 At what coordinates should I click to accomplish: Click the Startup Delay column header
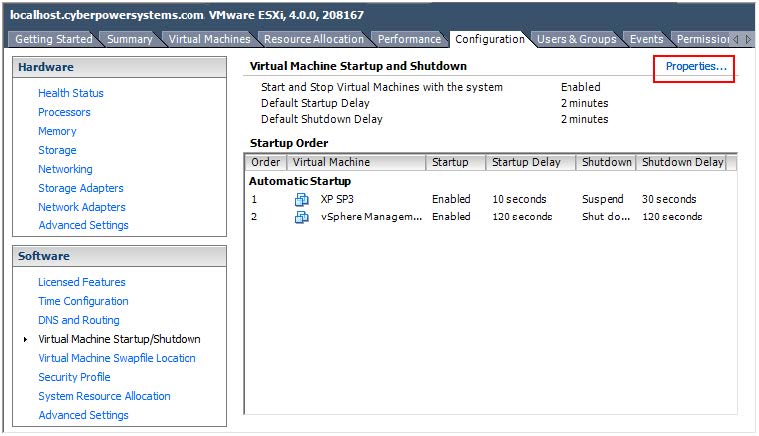pos(531,162)
